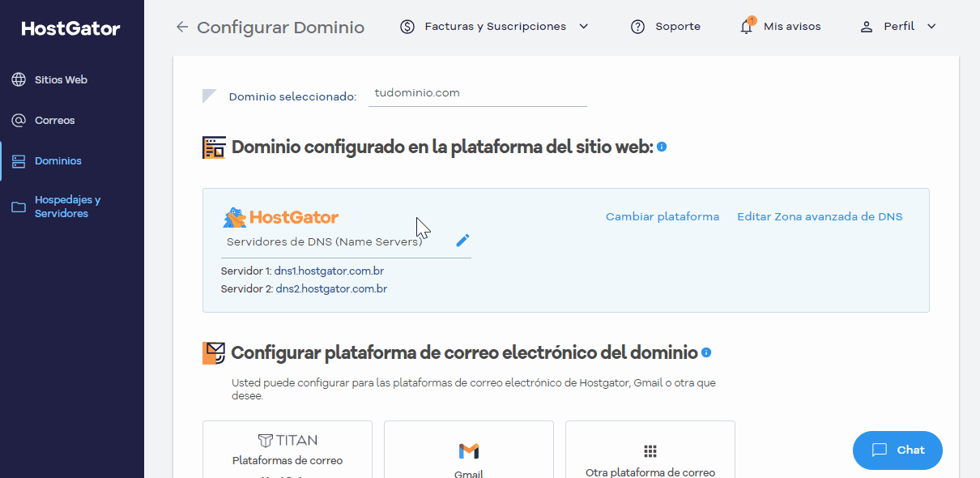Click the tudominio.com domain field
The image size is (980, 478).
pyautogui.click(x=478, y=94)
